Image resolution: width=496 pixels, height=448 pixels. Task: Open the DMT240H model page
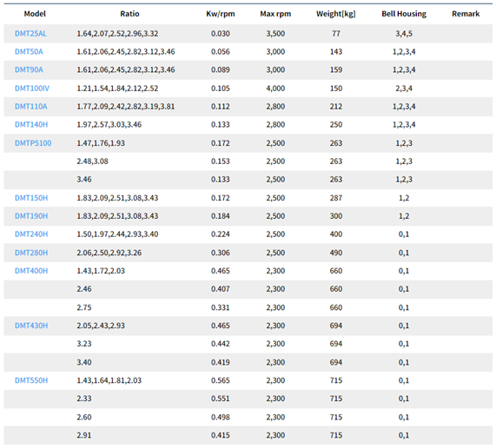click(31, 234)
